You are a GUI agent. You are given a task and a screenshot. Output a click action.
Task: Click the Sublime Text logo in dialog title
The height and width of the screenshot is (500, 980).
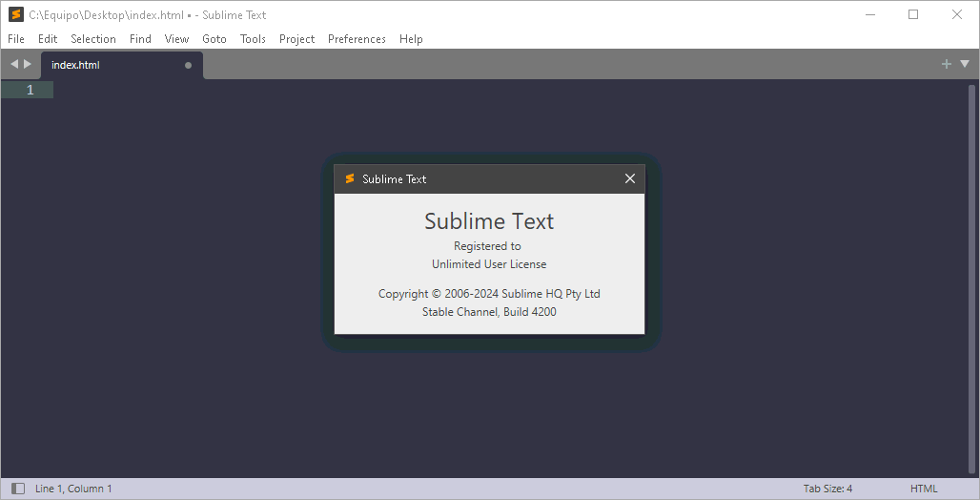pyautogui.click(x=350, y=179)
